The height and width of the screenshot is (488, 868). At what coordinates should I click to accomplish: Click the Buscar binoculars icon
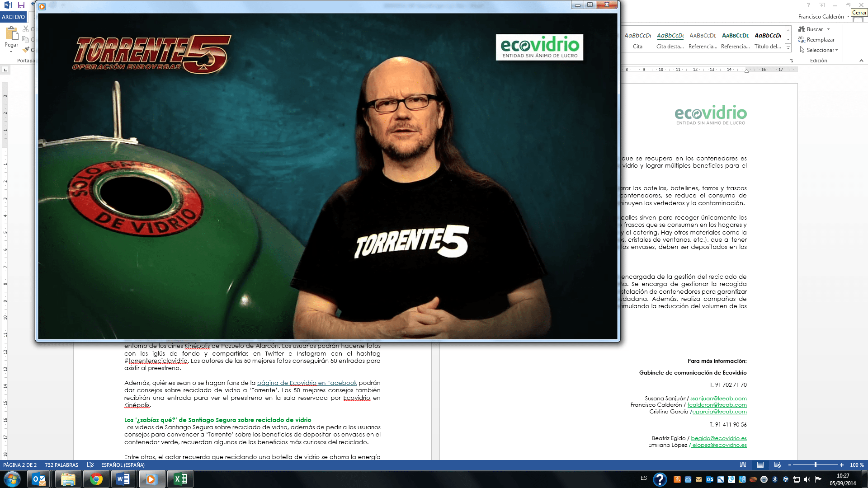[802, 29]
